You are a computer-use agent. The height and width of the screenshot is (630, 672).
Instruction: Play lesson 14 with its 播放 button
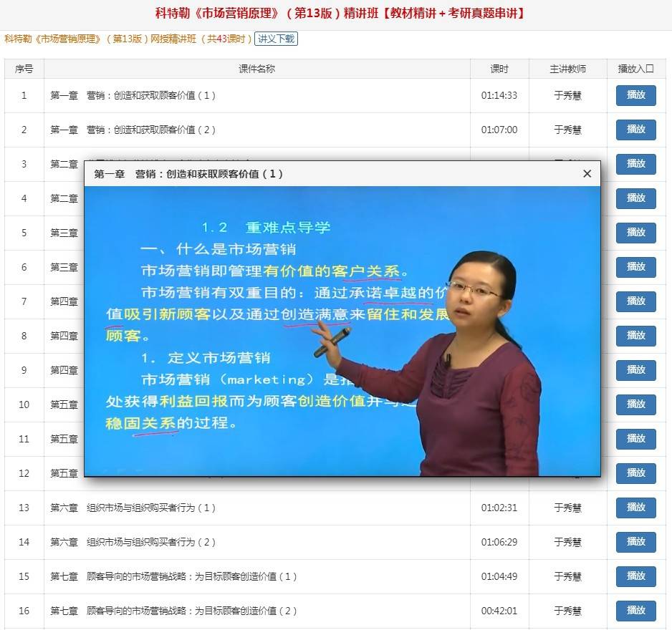coord(635,542)
